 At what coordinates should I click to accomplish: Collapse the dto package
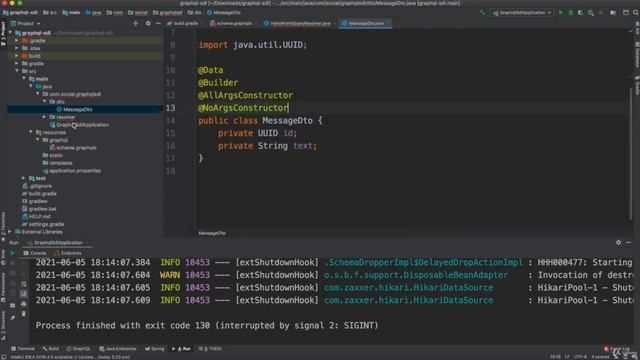(44, 102)
